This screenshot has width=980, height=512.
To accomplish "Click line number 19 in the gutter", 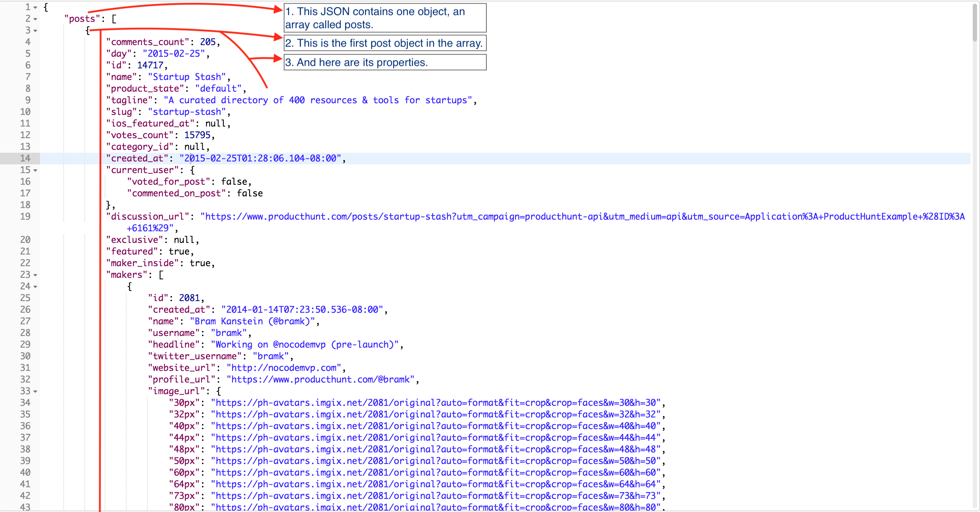I will click(x=25, y=216).
